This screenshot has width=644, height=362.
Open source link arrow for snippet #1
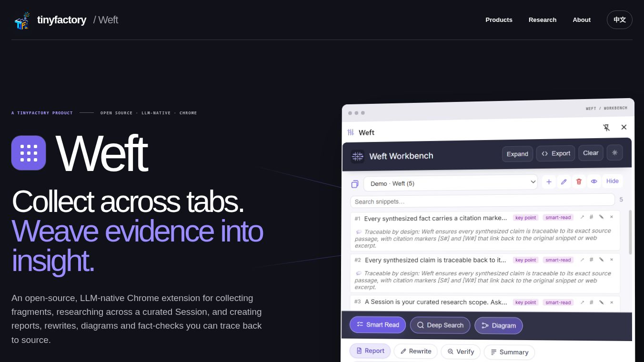582,217
